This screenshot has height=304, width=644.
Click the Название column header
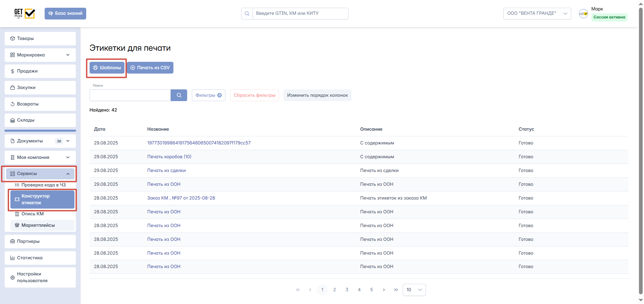click(158, 129)
